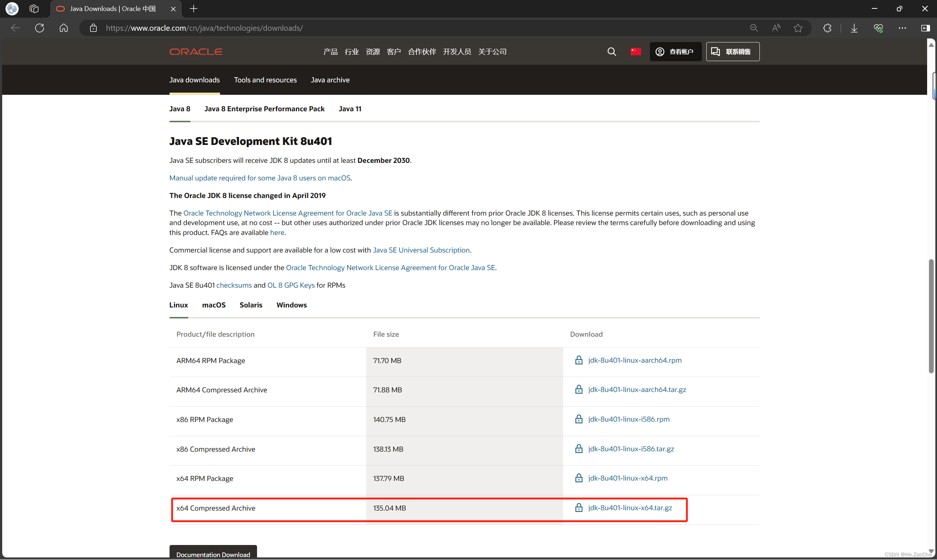Image resolution: width=937 pixels, height=560 pixels.
Task: Open the tab actions workspaces icon
Action: pyautogui.click(x=34, y=8)
